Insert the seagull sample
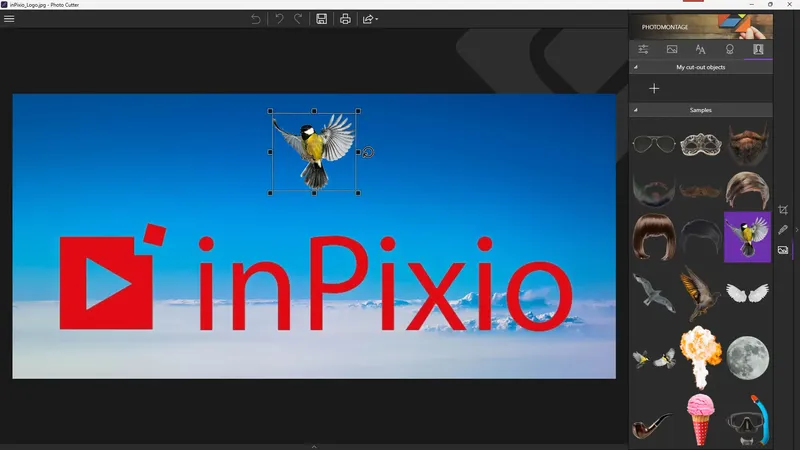Viewport: 800px width, 450px height. pyautogui.click(x=654, y=293)
